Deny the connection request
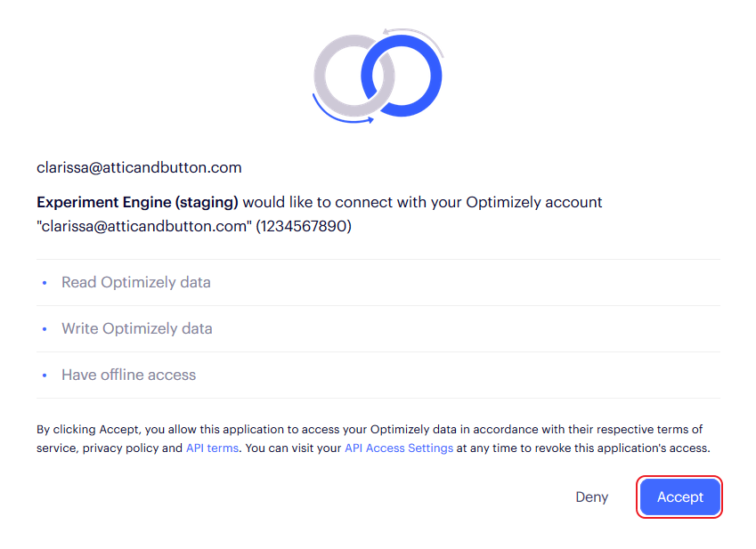The height and width of the screenshot is (549, 756). click(591, 497)
